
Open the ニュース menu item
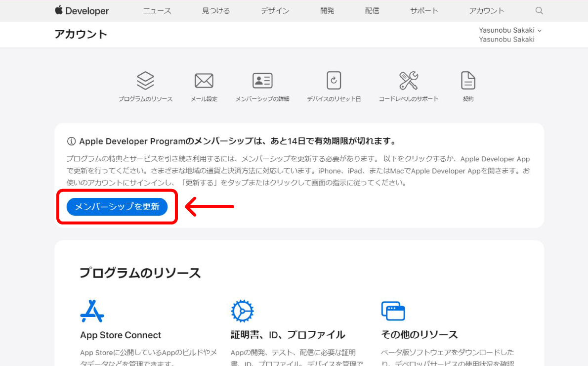(x=157, y=10)
